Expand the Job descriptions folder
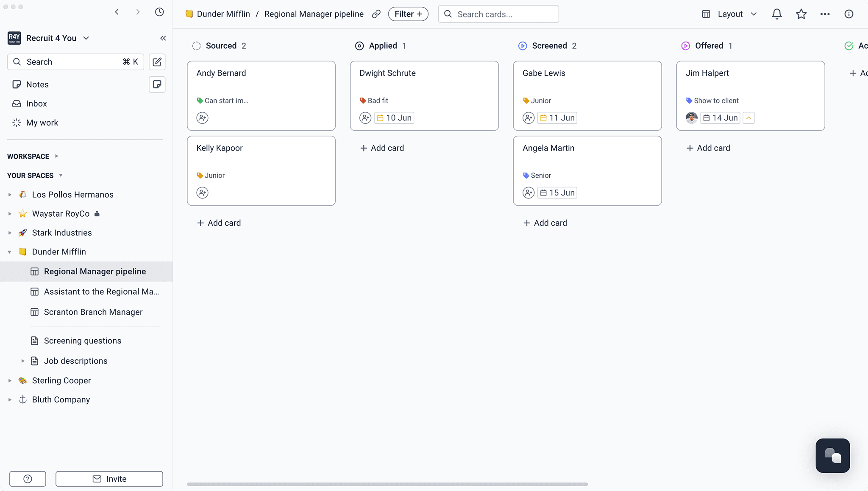868x491 pixels. (23, 361)
